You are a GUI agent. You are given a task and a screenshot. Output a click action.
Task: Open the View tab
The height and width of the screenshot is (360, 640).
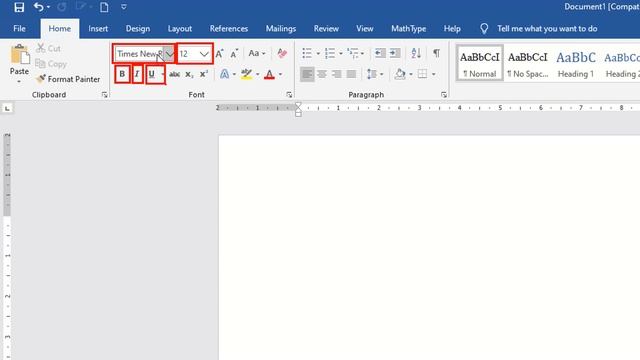[x=364, y=29]
